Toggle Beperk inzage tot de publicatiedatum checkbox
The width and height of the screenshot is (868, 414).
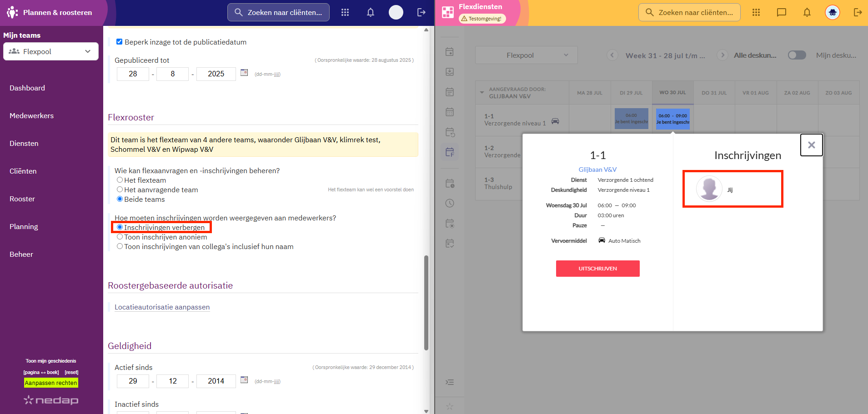click(x=119, y=42)
